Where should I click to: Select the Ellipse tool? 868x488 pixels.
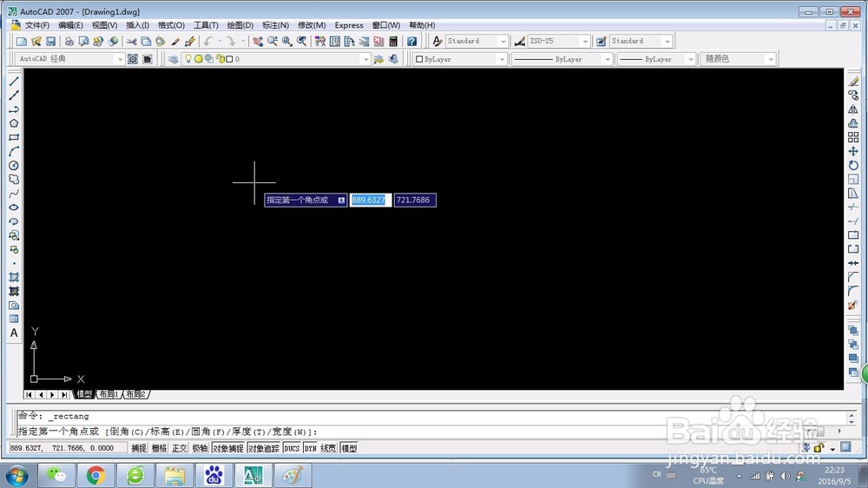coord(14,208)
